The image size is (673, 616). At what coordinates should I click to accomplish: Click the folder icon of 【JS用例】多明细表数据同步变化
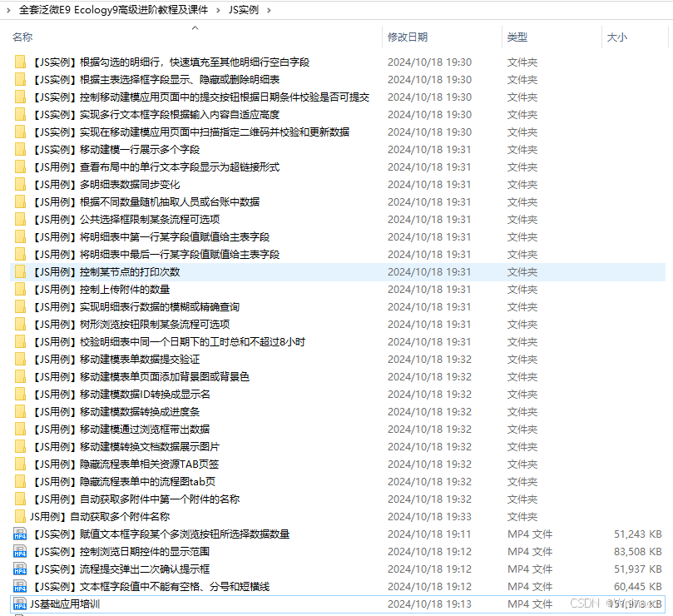[20, 183]
